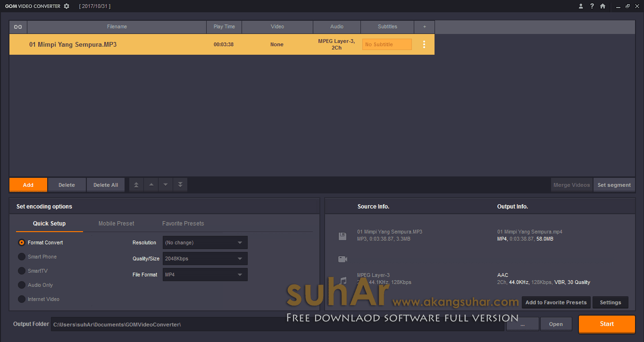The image size is (644, 342).
Task: Move selected file to top of list
Action: 136,185
